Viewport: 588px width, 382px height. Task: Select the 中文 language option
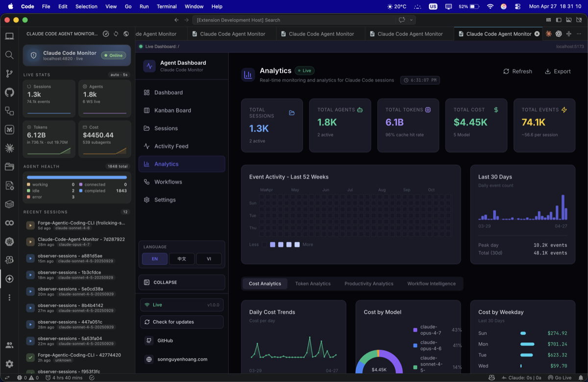coord(181,258)
